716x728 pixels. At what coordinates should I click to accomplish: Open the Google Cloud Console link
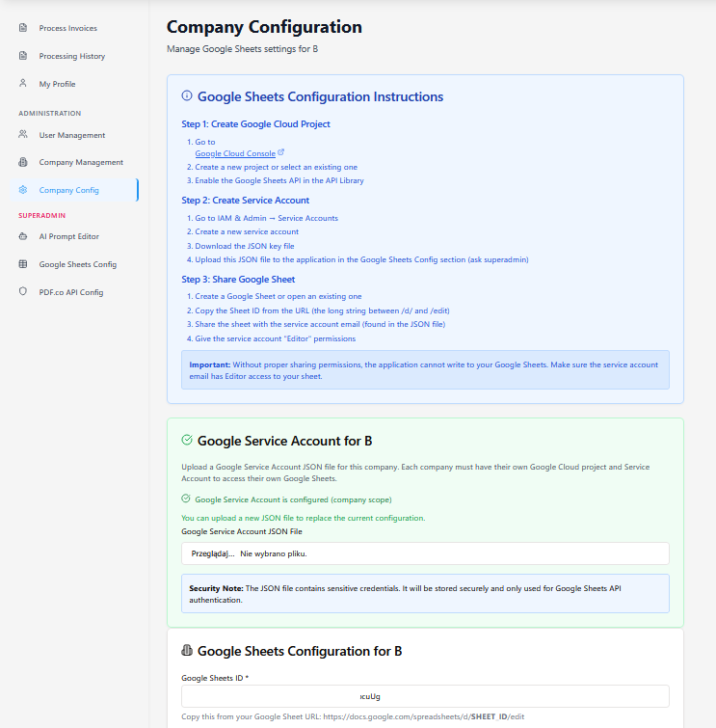[234, 153]
